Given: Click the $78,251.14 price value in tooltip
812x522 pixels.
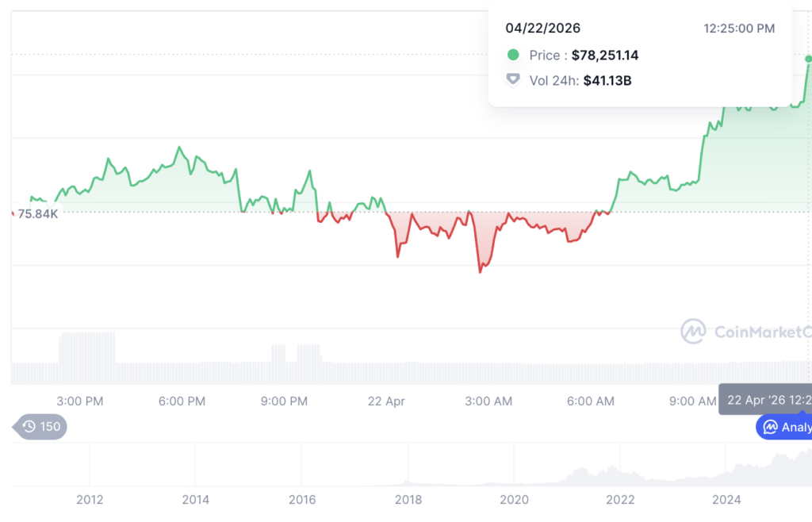Looking at the screenshot, I should point(605,56).
